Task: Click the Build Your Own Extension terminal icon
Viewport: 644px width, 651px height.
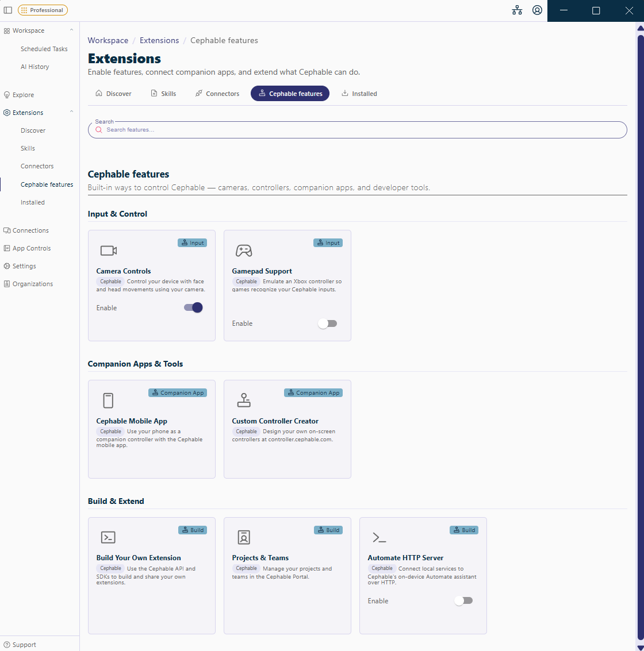Action: [x=108, y=537]
